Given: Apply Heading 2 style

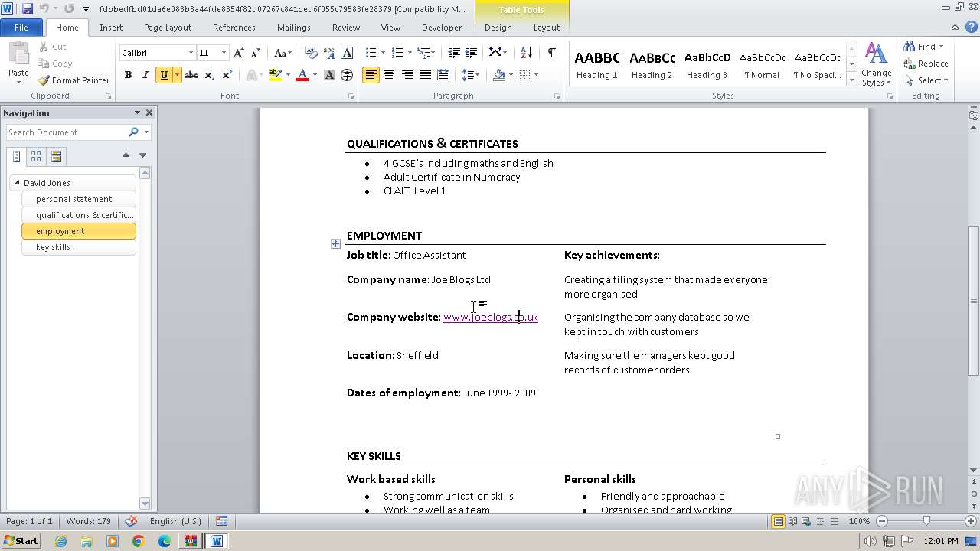Looking at the screenshot, I should click(652, 64).
